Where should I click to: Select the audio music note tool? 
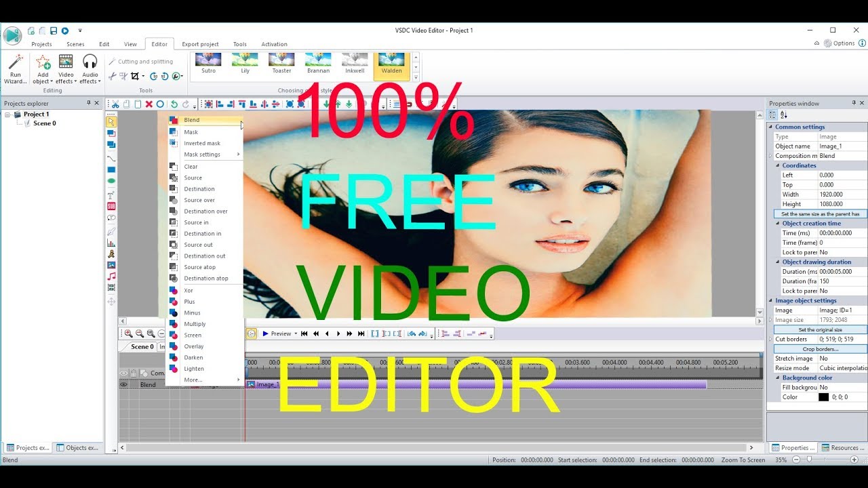[x=111, y=276]
